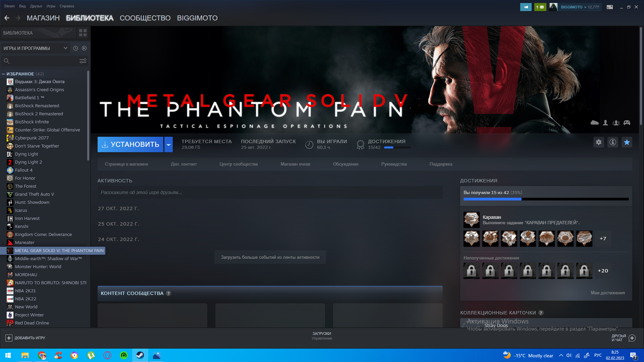644x362 pixels.
Task: Click the library search field
Action: tap(44, 61)
